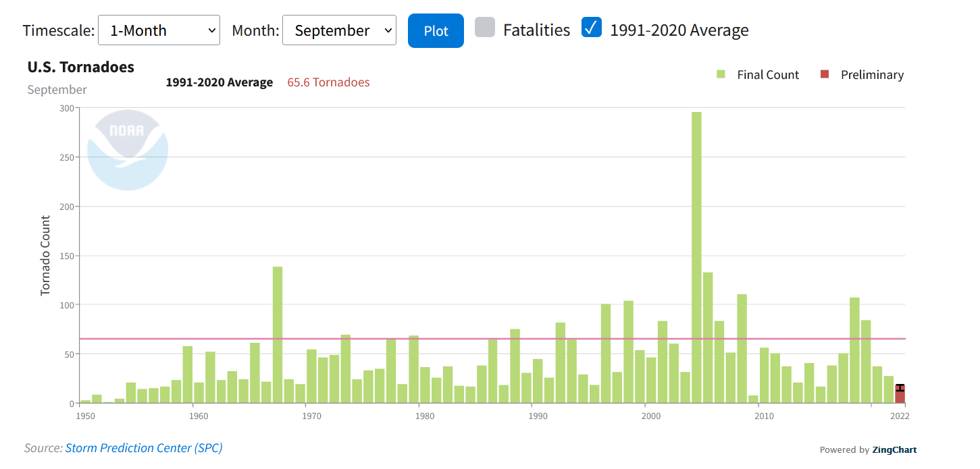The width and height of the screenshot is (980, 469).
Task: Click the Fatalities checkbox label text
Action: [536, 30]
